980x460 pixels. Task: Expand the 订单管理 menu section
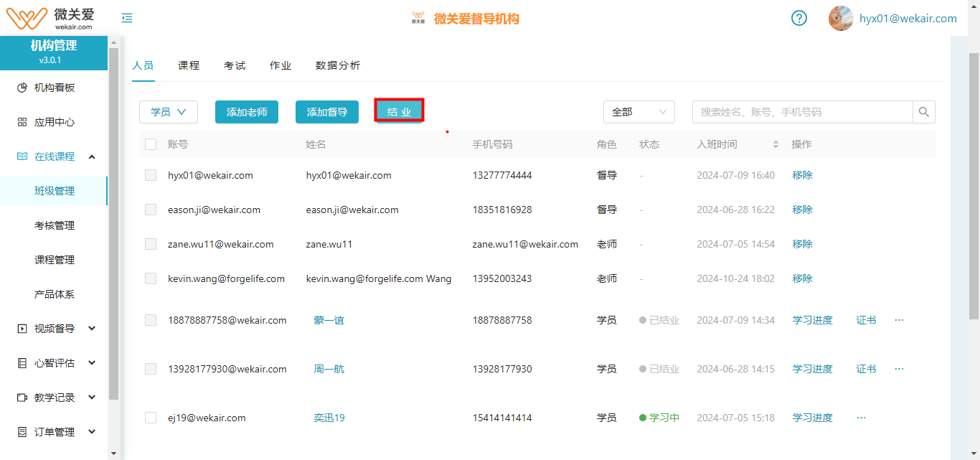pyautogui.click(x=92, y=432)
